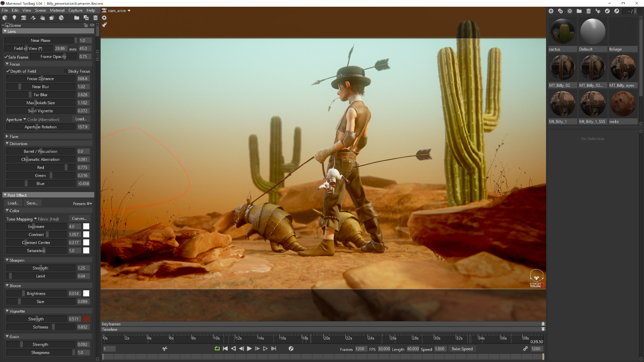Click the checkered sphere material icon
The image size is (644, 362).
[570, 11]
